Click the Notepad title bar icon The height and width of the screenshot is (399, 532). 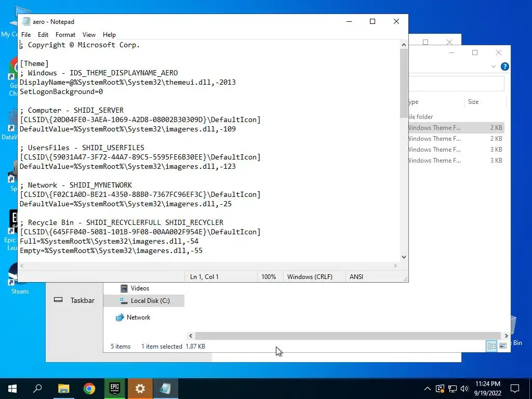[x=26, y=21]
